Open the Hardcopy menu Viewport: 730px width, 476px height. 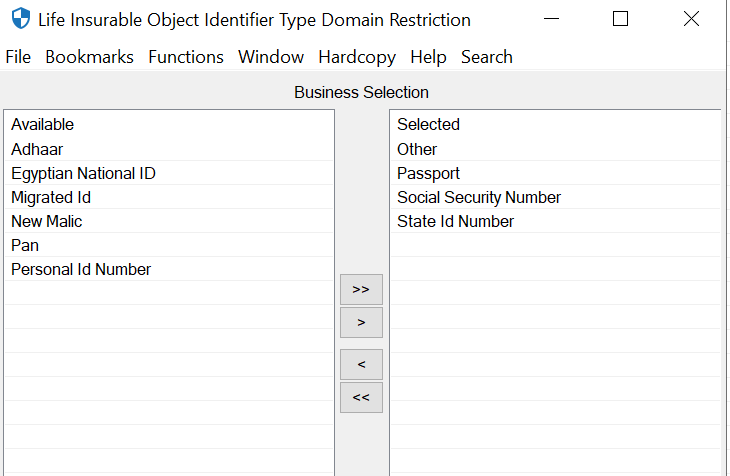click(x=357, y=57)
